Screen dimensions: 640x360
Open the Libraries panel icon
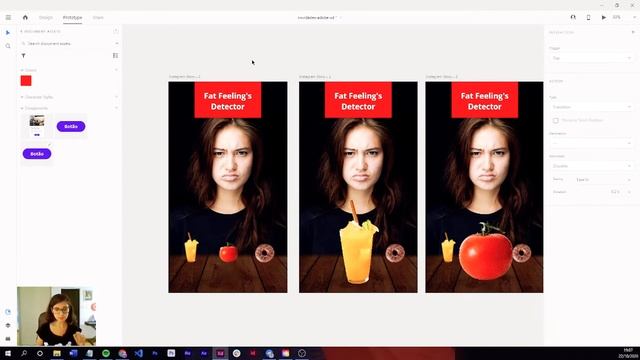pos(8,312)
